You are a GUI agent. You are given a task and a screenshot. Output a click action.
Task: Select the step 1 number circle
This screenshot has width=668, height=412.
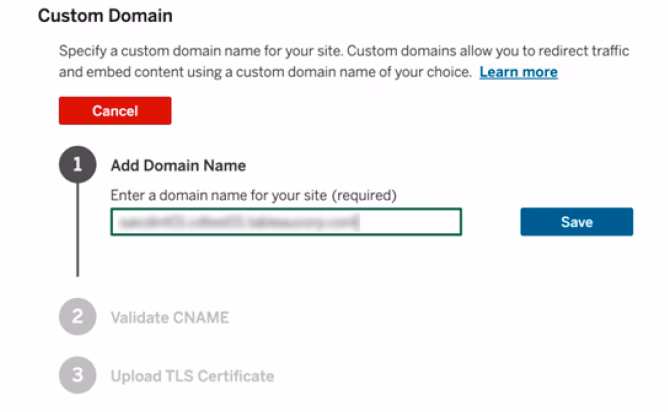pyautogui.click(x=77, y=166)
